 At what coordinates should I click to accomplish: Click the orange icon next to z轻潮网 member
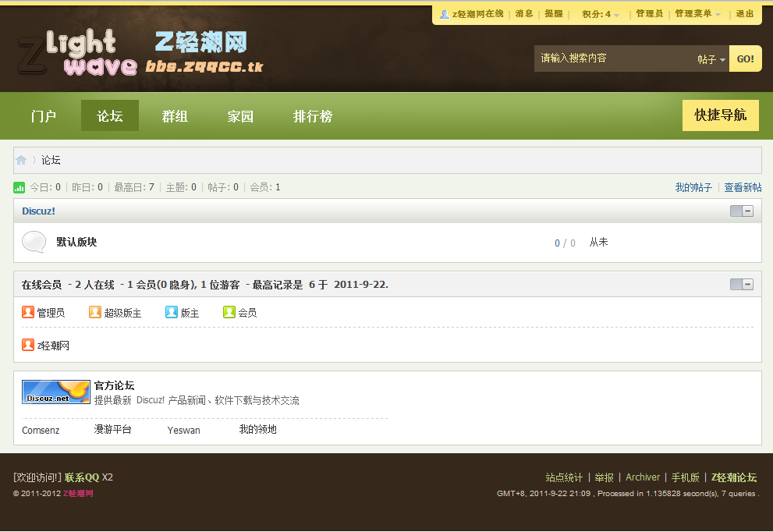pos(28,345)
